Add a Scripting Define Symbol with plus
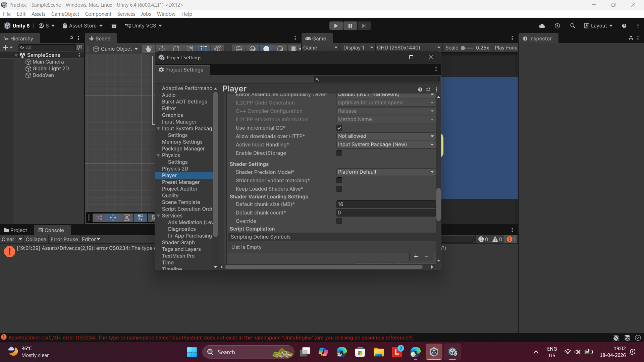This screenshot has width=644, height=362. 416,256
